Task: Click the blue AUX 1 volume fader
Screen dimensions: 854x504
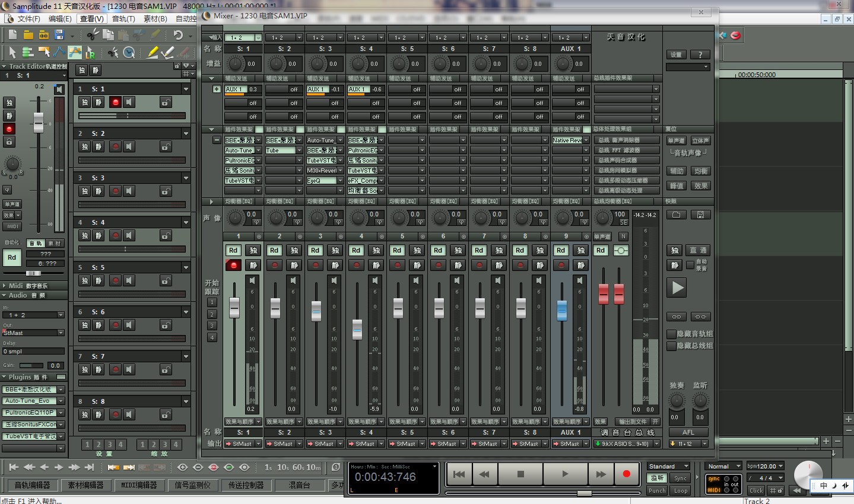Action: (562, 310)
